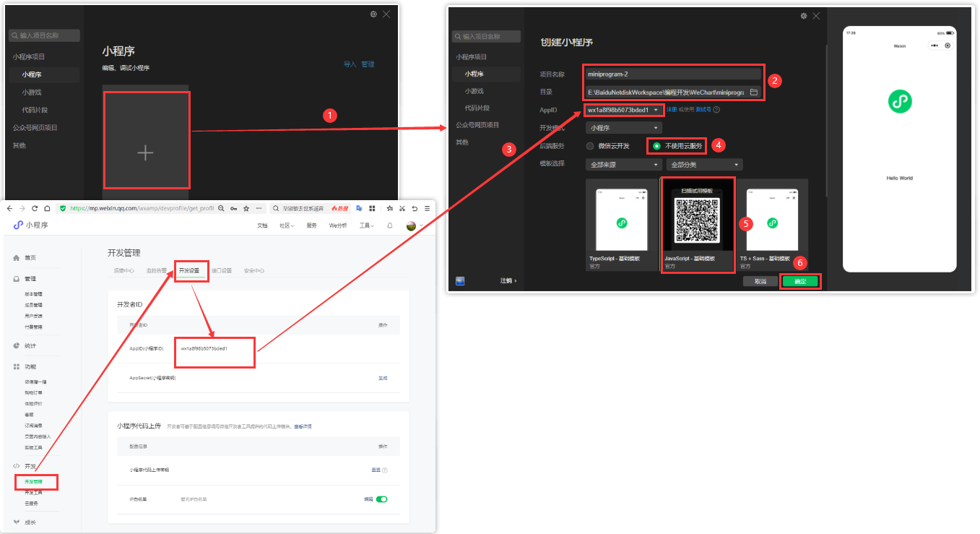The width and height of the screenshot is (980, 534).
Task: Open the browser hamburger menu
Action: click(427, 208)
